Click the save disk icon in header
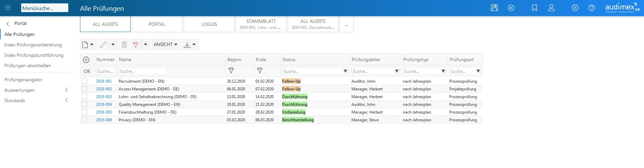644x168 pixels. click(x=494, y=8)
